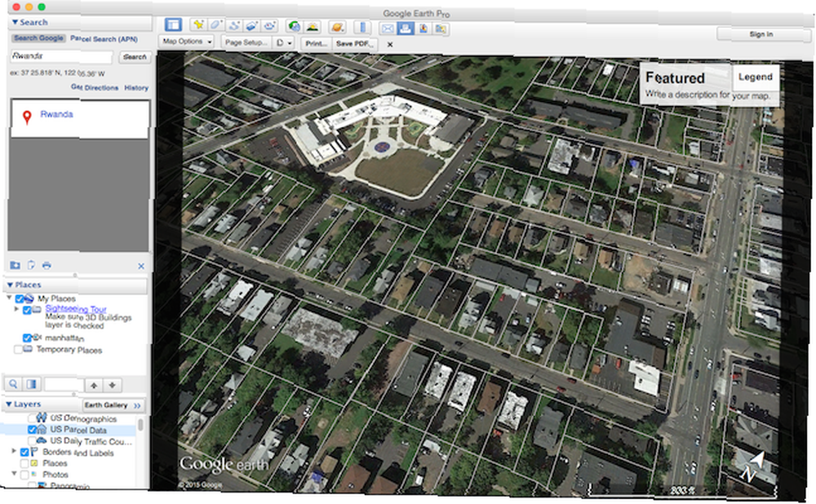This screenshot has height=504, width=816.
Task: Add a placemark with the yellow pushpin
Action: tap(197, 24)
